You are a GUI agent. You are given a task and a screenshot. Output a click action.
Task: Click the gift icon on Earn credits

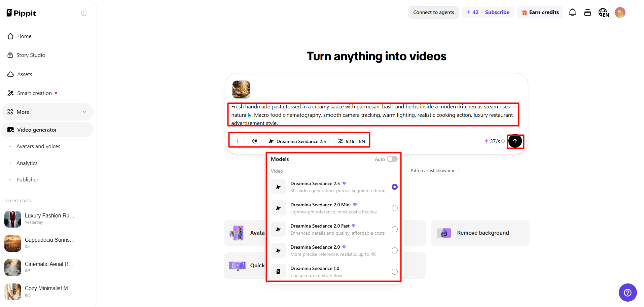pyautogui.click(x=524, y=12)
